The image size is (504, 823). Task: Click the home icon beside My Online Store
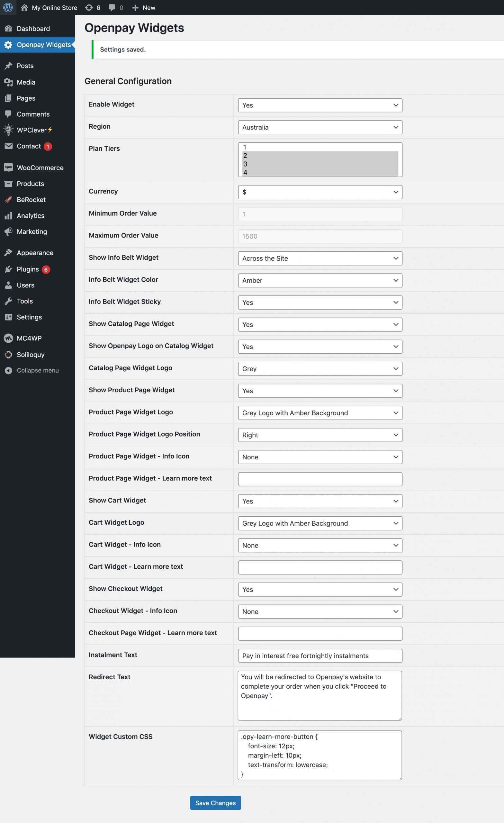(24, 7)
